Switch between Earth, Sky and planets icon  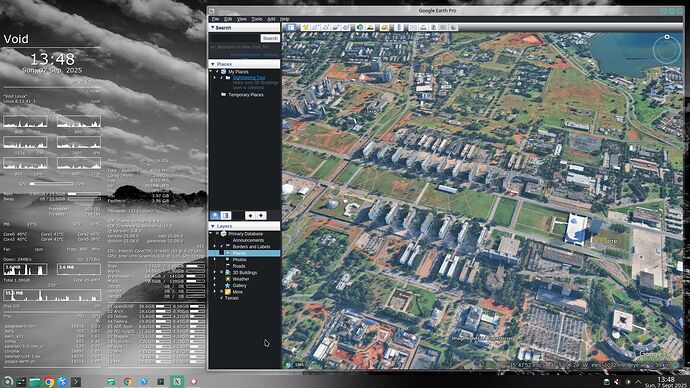tap(385, 27)
